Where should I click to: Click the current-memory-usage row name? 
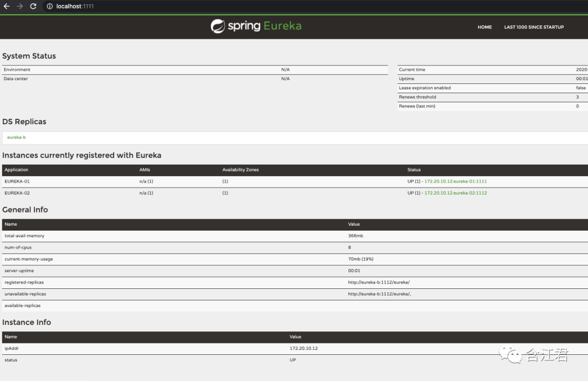pos(28,259)
